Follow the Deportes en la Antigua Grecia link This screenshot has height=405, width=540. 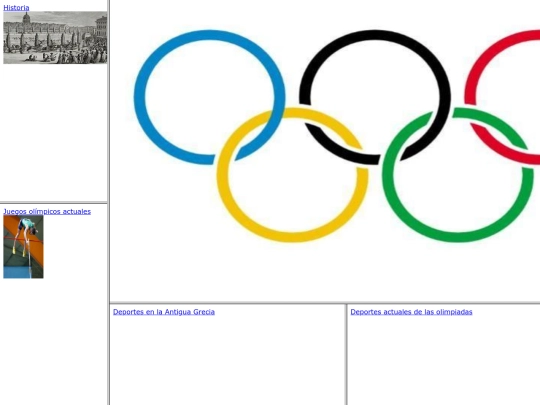point(164,312)
